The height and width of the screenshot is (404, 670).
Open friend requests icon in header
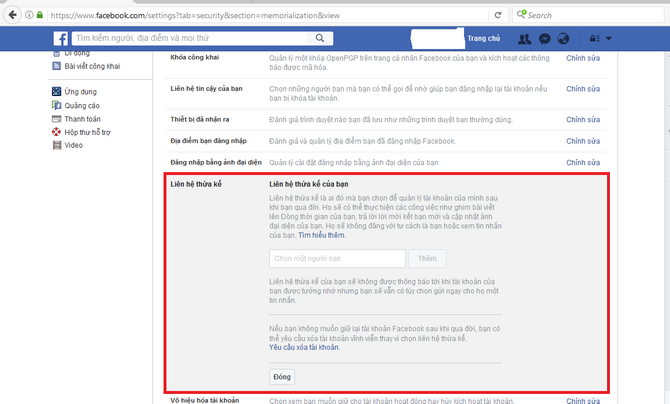point(525,39)
